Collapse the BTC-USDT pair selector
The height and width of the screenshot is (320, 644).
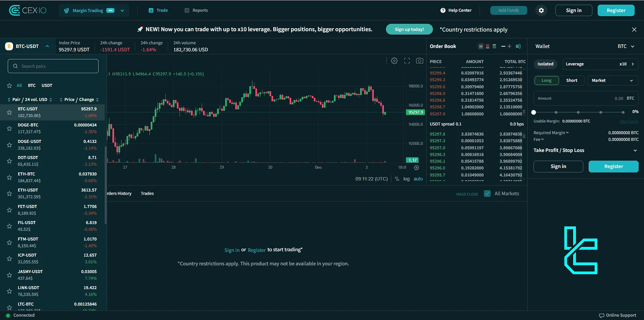[x=47, y=46]
